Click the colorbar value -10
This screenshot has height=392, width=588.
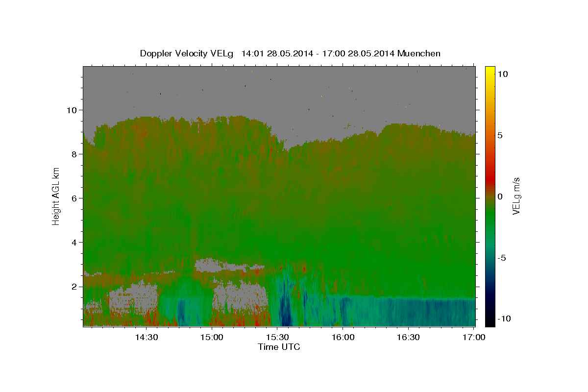503,318
